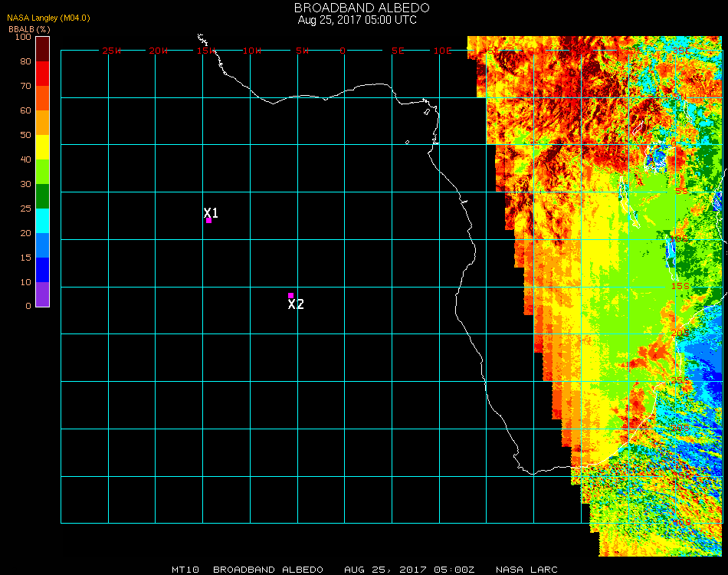Click the magenta point marker labeled X1
The width and height of the screenshot is (728, 575).
[x=209, y=221]
